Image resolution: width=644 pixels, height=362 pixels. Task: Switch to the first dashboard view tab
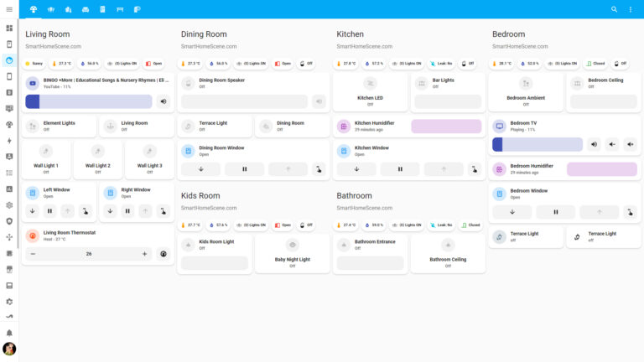[34, 9]
